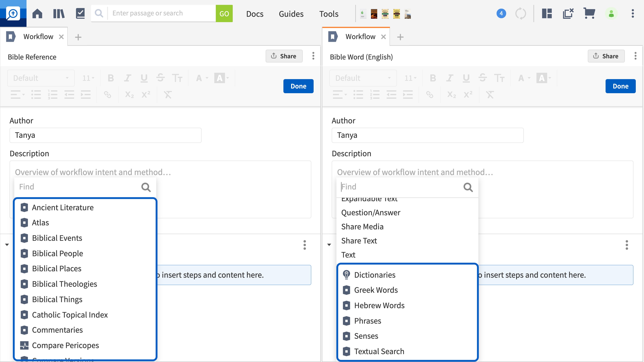Image resolution: width=644 pixels, height=362 pixels.
Task: Open the green account profile icon
Action: coord(611,13)
